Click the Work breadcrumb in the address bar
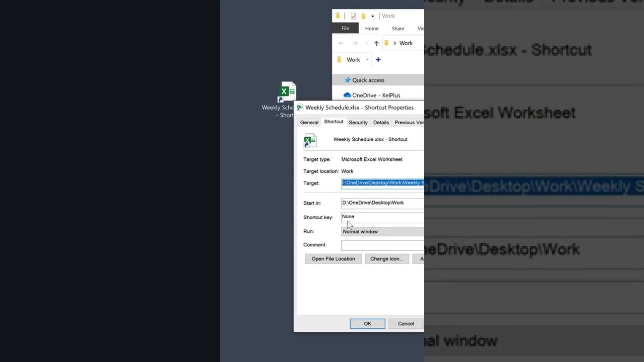 (x=406, y=43)
